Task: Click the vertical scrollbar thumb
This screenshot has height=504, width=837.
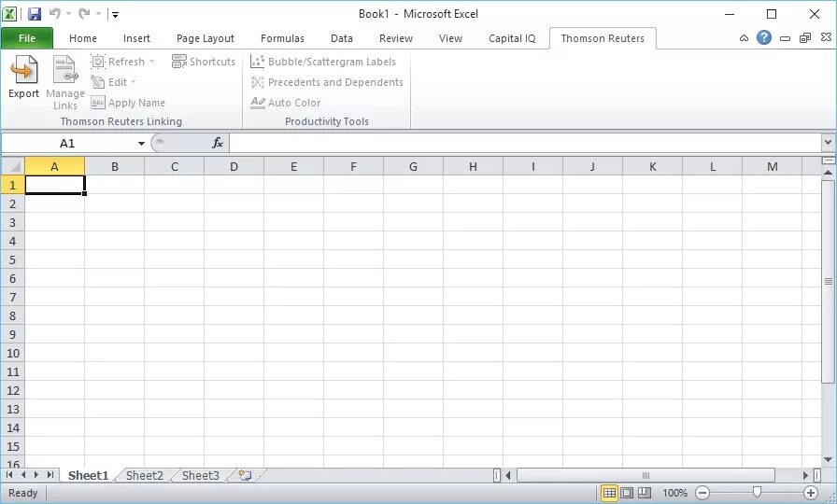Action: (x=828, y=281)
